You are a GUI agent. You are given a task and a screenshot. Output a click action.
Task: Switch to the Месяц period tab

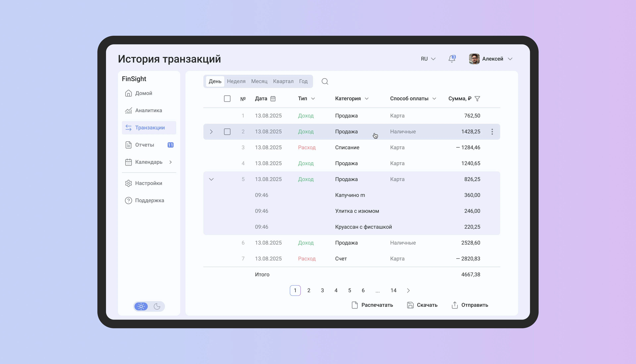tap(259, 81)
